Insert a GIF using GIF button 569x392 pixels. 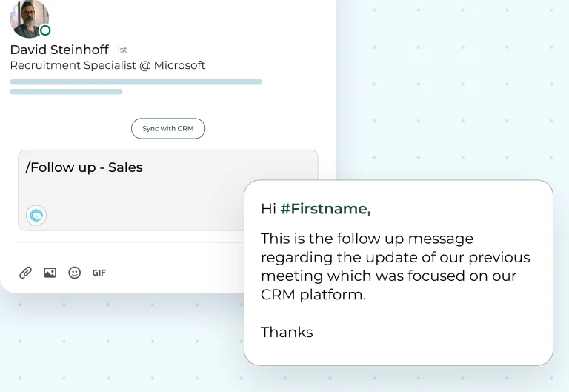(99, 273)
